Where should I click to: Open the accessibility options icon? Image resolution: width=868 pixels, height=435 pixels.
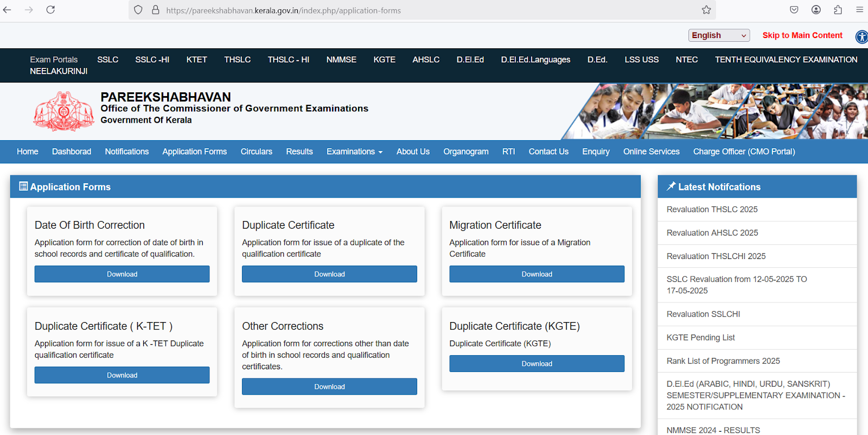click(861, 36)
